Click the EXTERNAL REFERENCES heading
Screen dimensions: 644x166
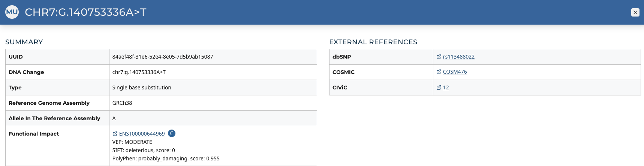[x=373, y=42]
